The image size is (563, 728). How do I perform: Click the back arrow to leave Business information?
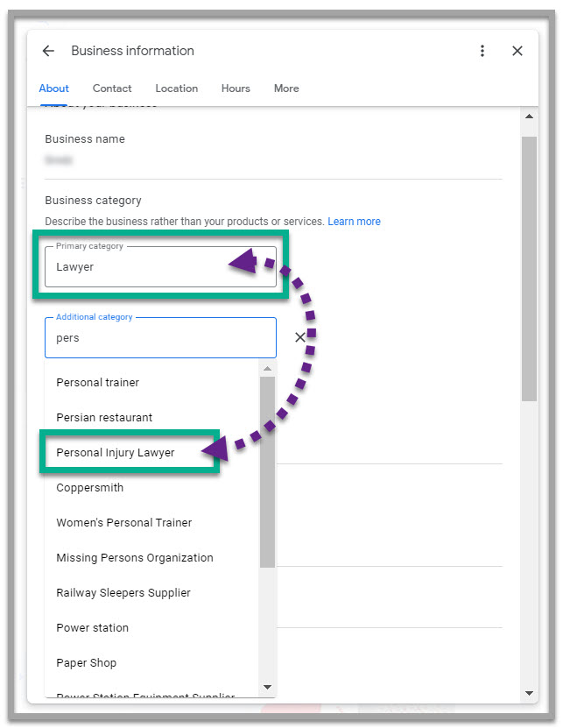(x=48, y=51)
